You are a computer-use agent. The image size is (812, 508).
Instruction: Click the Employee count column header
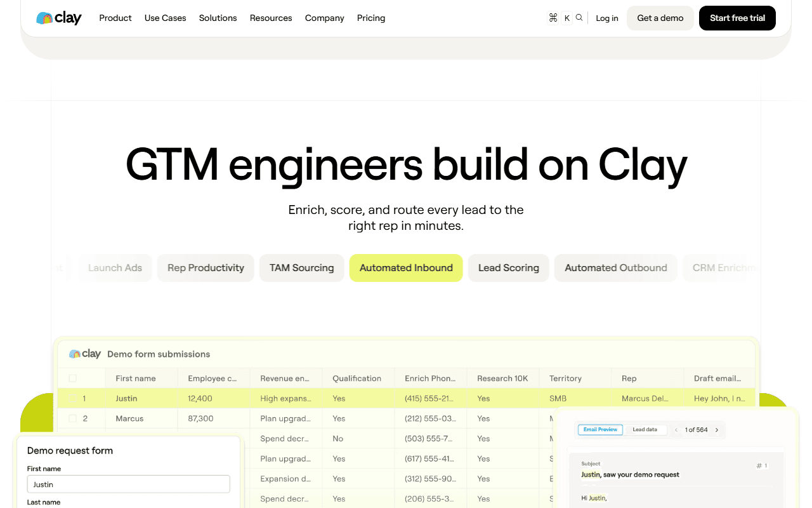click(214, 378)
